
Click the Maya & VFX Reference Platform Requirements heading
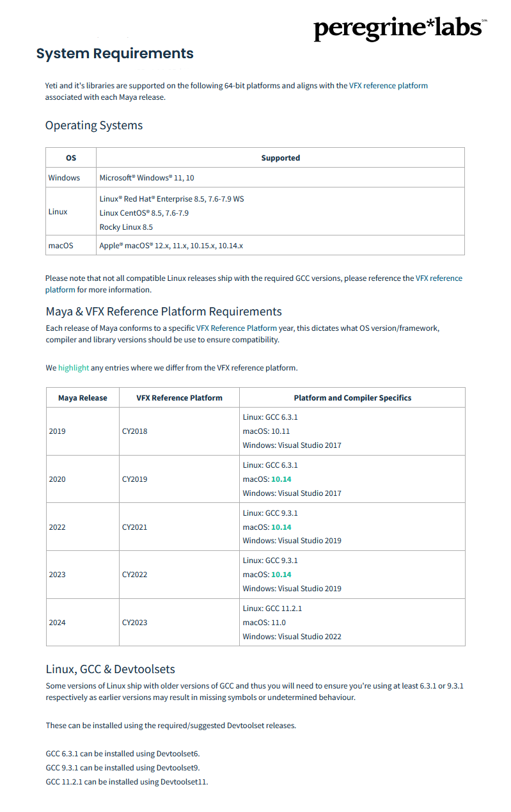(x=164, y=312)
